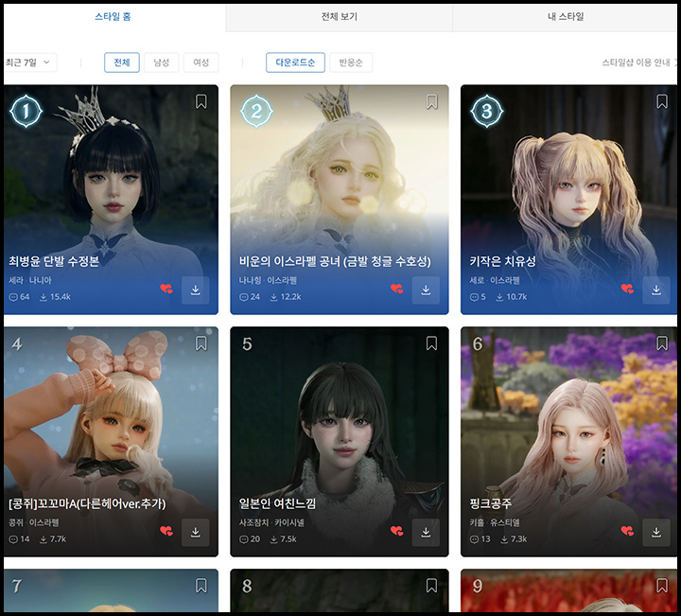Download the 최병윤 단발 수정본 style
The image size is (681, 616).
[195, 290]
